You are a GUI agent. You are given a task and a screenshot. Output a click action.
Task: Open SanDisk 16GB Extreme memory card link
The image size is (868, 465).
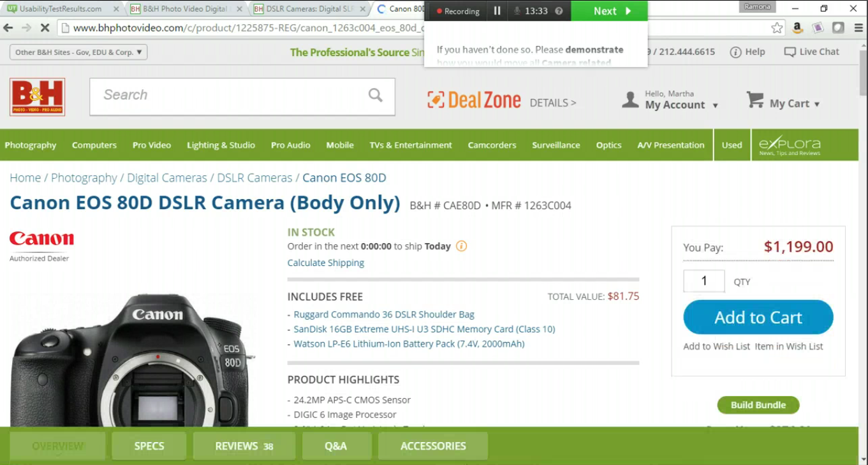click(x=424, y=329)
